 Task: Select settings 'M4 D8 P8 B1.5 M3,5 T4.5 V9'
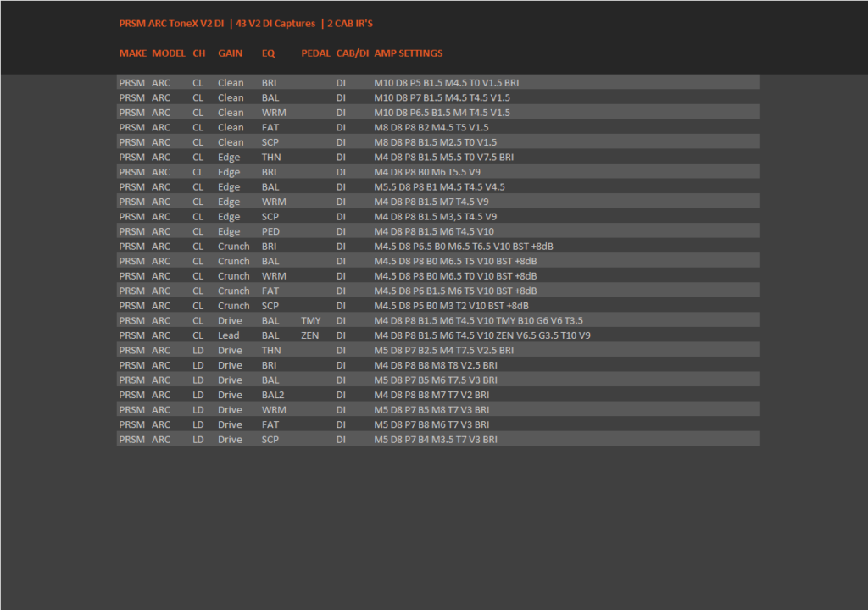[436, 217]
